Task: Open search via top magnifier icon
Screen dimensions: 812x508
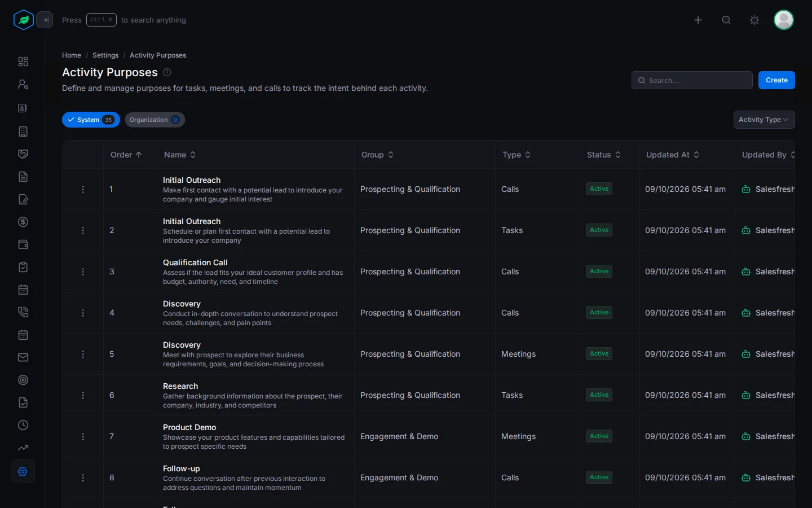Action: (726, 20)
